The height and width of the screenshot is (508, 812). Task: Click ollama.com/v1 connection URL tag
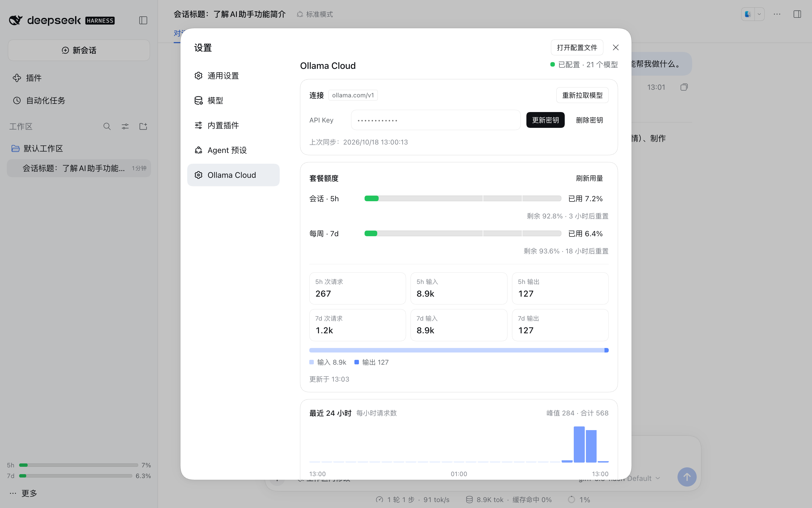[x=353, y=95]
